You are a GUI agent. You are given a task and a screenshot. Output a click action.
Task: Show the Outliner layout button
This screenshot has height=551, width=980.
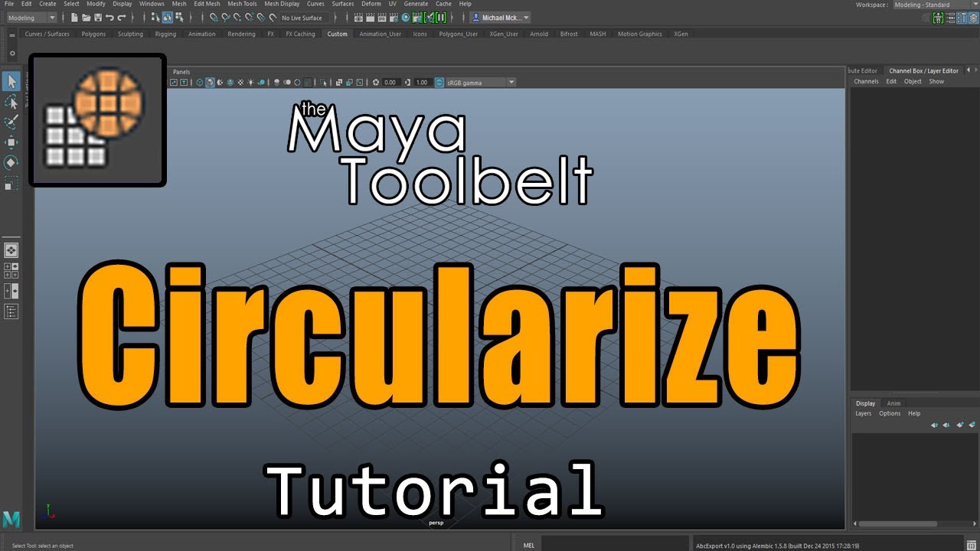point(11,311)
